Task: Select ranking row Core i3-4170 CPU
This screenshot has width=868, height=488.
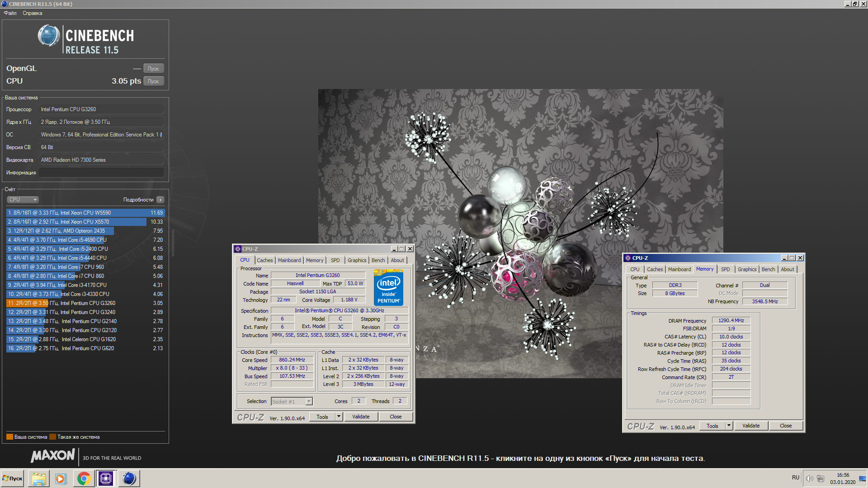Action: point(85,285)
